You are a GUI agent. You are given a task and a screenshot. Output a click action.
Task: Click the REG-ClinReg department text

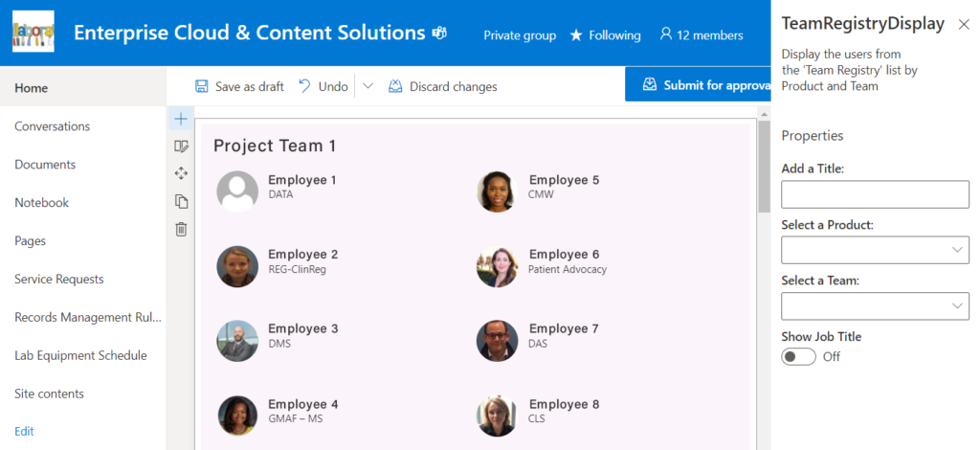pyautogui.click(x=298, y=269)
